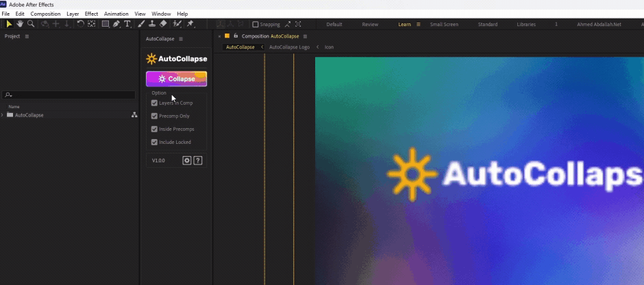The image size is (644, 285).
Task: Click the Name column header in Project panel
Action: coord(14,107)
